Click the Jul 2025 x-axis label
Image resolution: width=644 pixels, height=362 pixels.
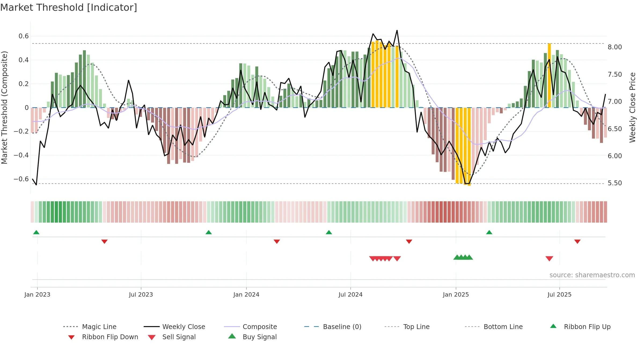(559, 294)
